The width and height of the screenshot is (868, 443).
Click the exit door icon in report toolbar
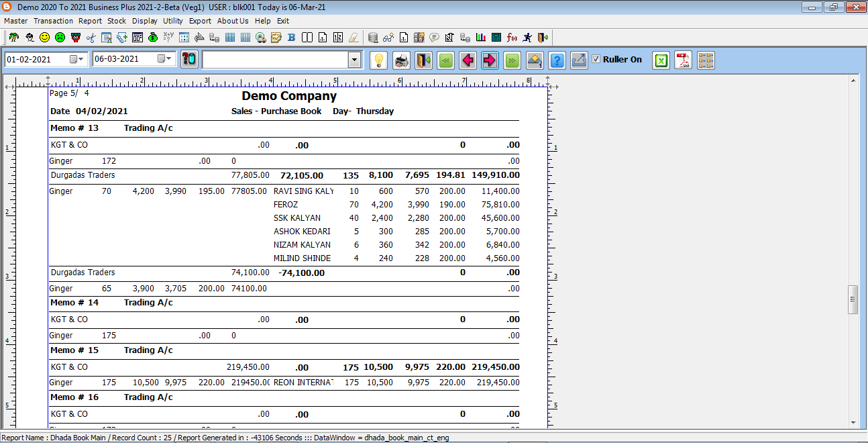[x=423, y=60]
